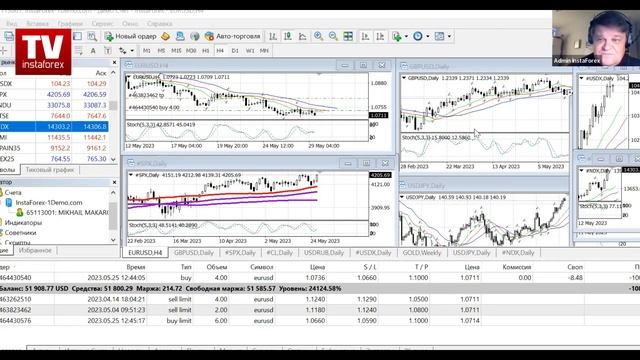Open the #SPX,Daily chart title dropdown triangle

pos(131,175)
